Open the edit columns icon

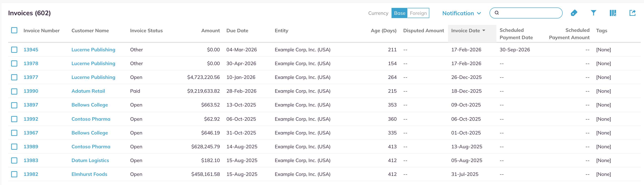coord(613,13)
